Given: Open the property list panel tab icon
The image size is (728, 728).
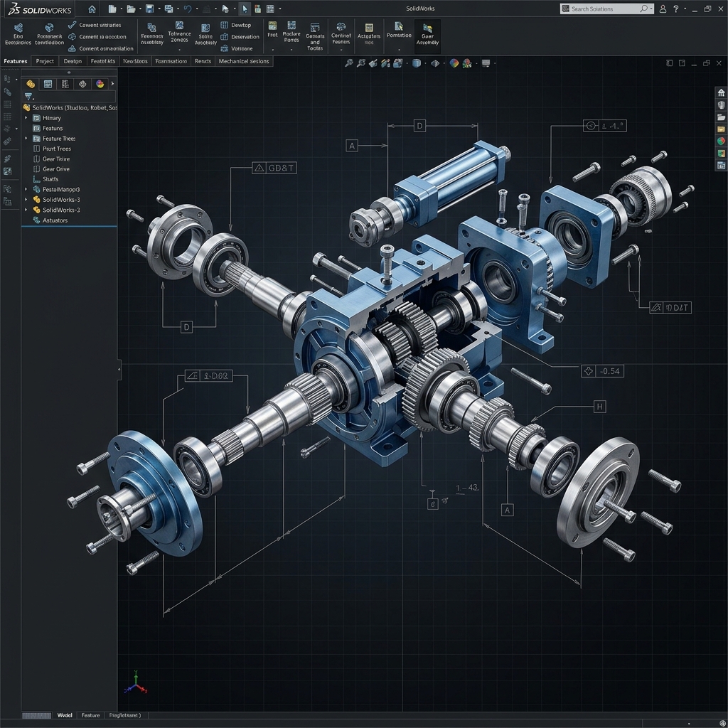Looking at the screenshot, I should click(48, 84).
